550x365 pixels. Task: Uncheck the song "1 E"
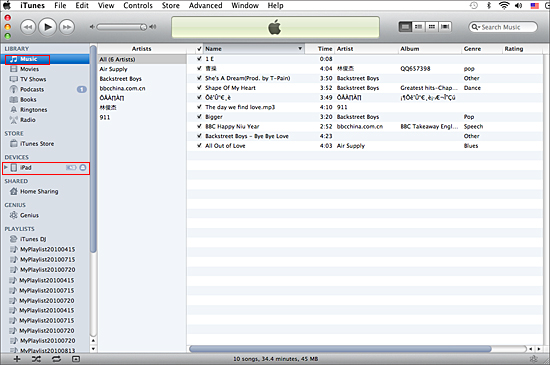[x=199, y=59]
